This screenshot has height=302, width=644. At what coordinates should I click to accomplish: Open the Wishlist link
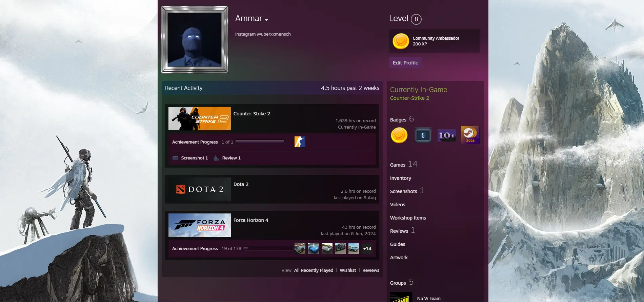[348, 270]
